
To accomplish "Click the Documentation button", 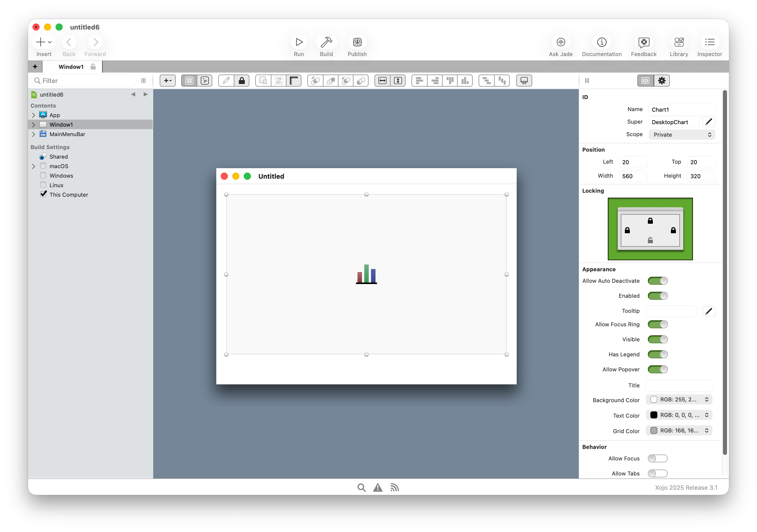I will [x=601, y=42].
